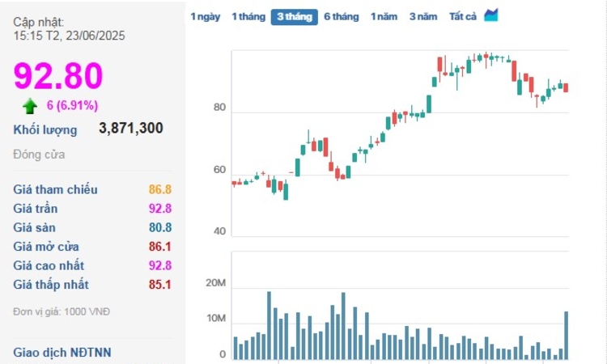Click the highlighted 3 tháng tab

(x=294, y=17)
